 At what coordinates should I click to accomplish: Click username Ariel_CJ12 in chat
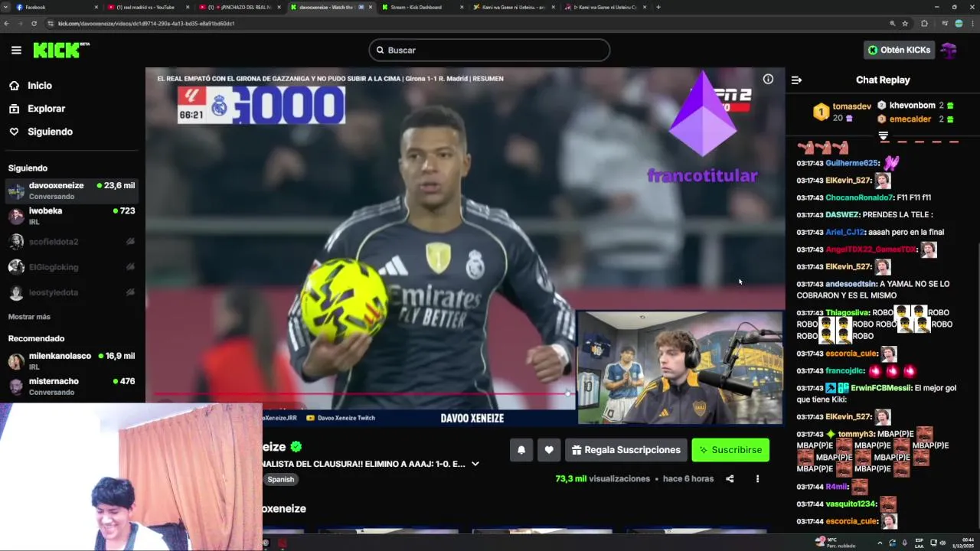click(844, 232)
